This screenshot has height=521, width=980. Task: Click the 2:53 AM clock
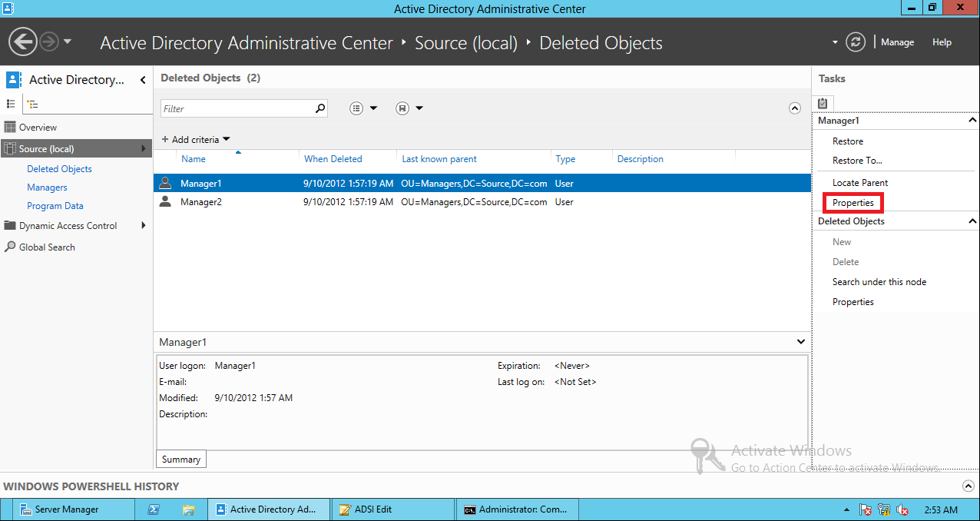[941, 509]
